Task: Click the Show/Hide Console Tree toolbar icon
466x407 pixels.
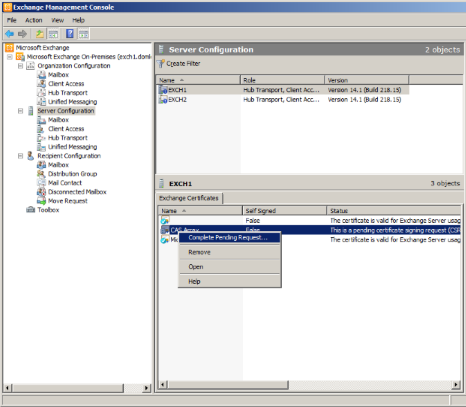Action: point(53,34)
